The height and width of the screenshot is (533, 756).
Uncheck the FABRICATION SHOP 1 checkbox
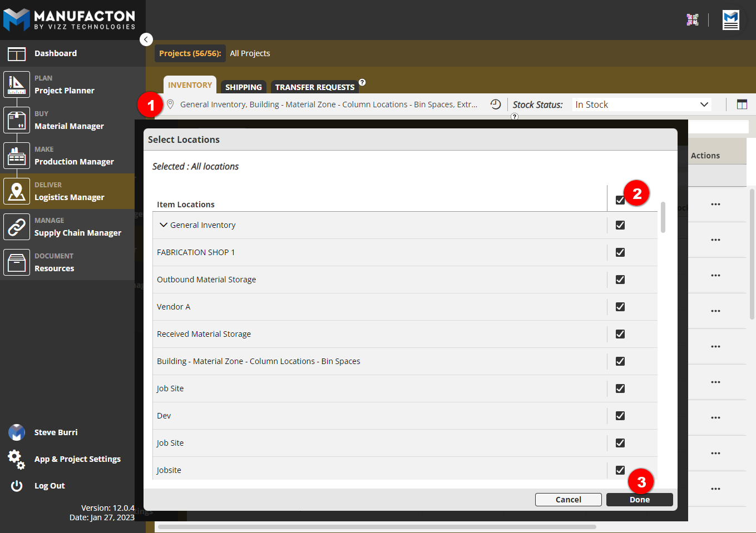[x=620, y=252]
